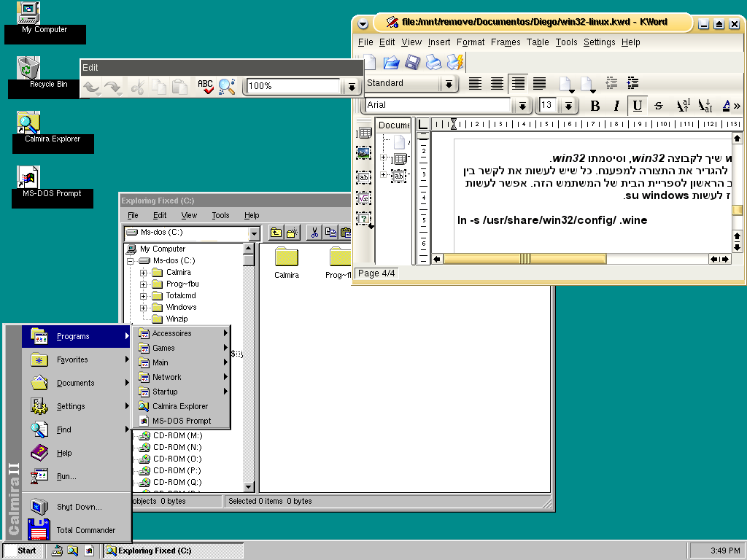Image resolution: width=747 pixels, height=560 pixels.
Task: Select the text frame tool in KWord sidebar
Action: pyautogui.click(x=363, y=177)
